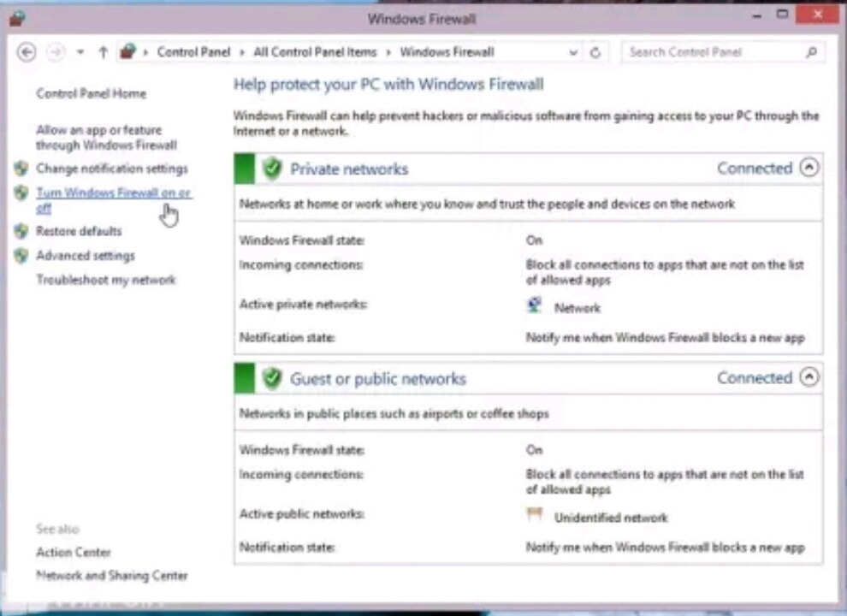847x616 pixels.
Task: Click shield icon beside Change notification settings
Action: tap(21, 168)
